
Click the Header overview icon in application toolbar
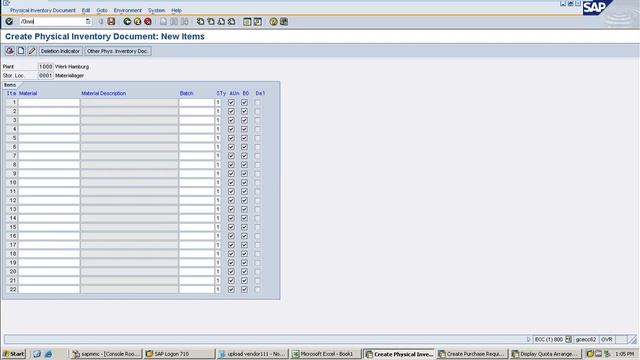pos(10,51)
